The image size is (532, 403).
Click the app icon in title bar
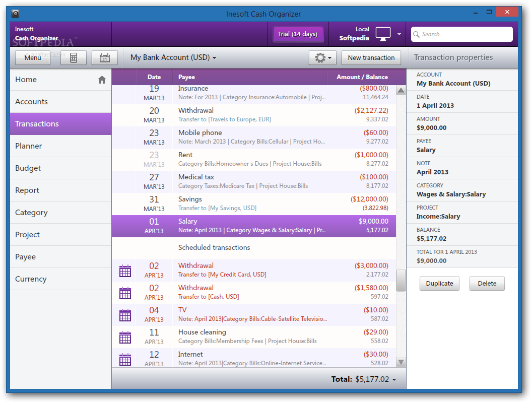coord(15,14)
